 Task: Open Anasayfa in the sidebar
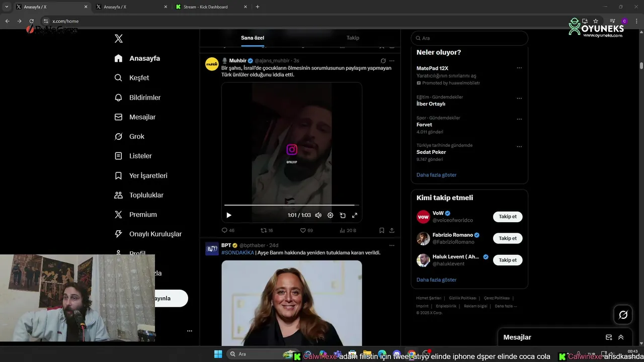click(137, 58)
